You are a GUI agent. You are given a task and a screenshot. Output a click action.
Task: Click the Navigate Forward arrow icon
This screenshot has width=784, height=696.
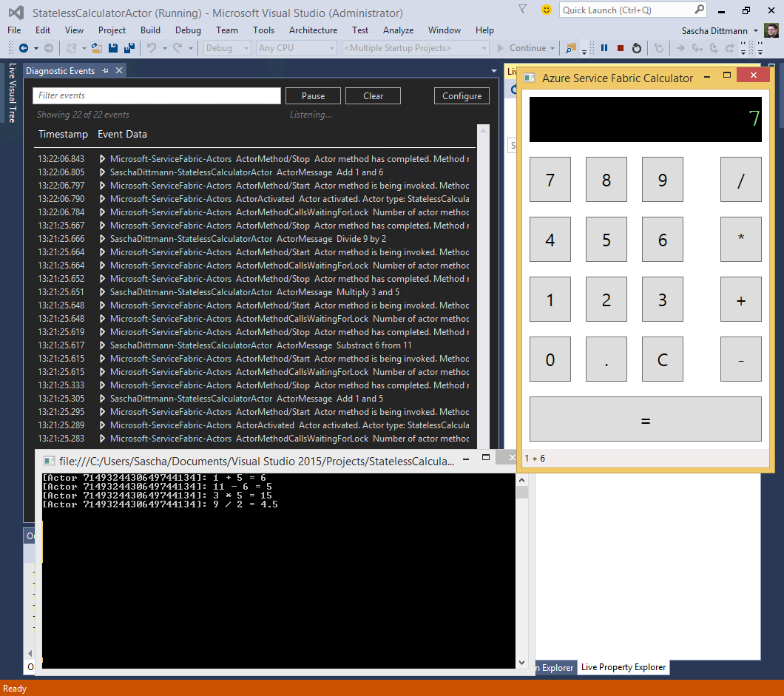(49, 48)
